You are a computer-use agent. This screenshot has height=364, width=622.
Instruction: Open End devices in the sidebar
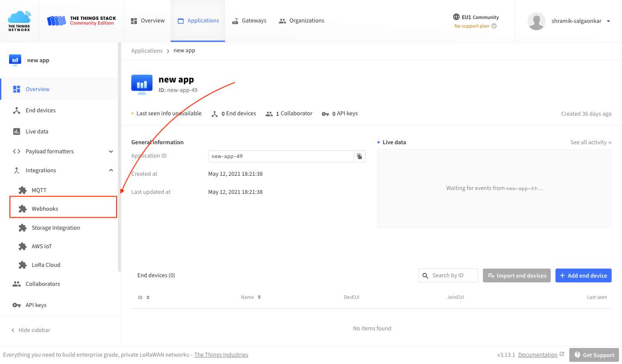pos(59,110)
